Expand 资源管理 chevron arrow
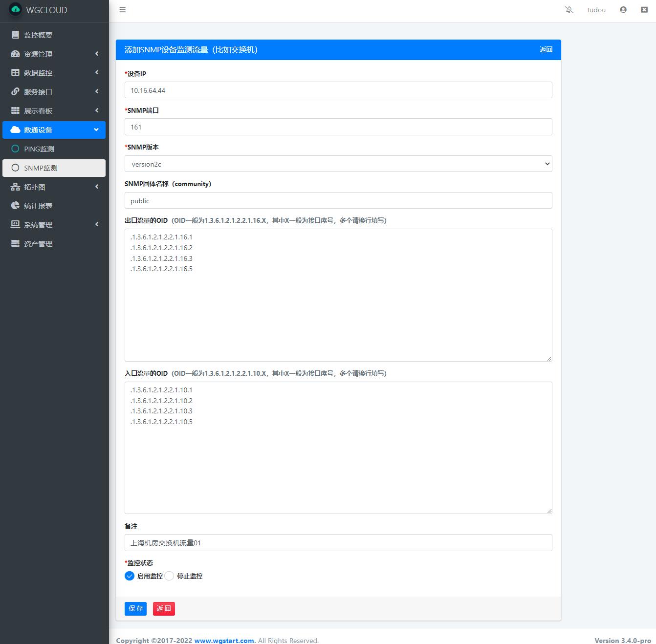 97,54
